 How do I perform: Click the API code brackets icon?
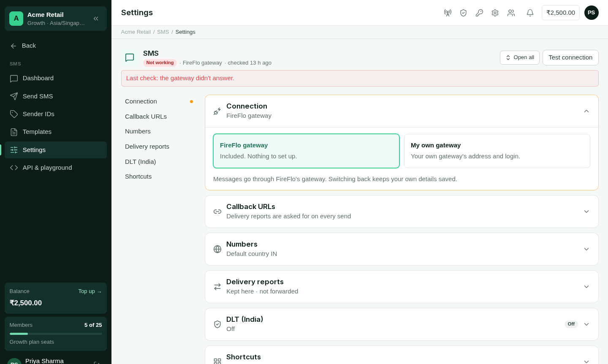14,168
